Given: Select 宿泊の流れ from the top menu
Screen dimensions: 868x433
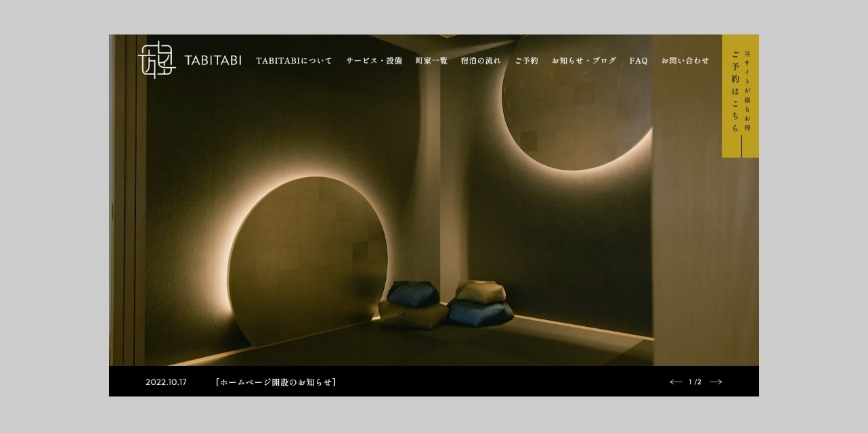Looking at the screenshot, I should coord(481,61).
